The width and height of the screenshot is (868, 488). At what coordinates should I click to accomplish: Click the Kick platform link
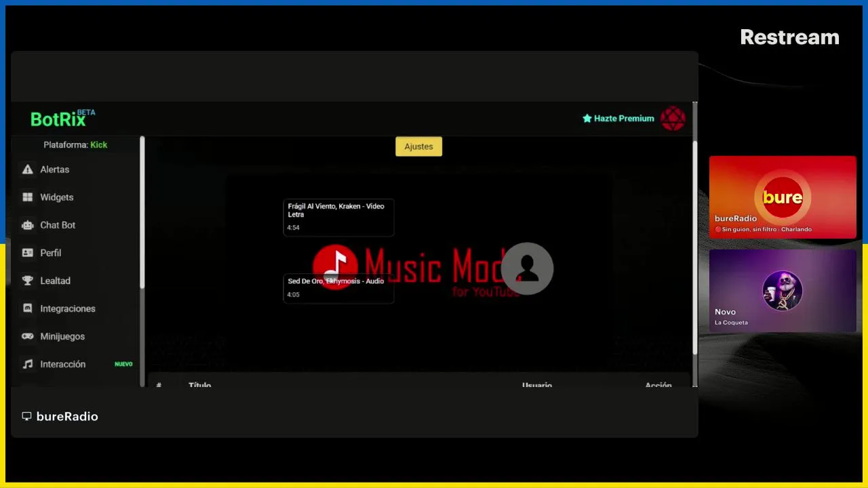[x=99, y=144]
